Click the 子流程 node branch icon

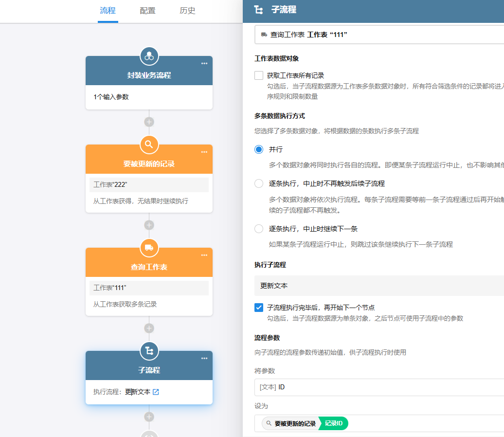149,351
